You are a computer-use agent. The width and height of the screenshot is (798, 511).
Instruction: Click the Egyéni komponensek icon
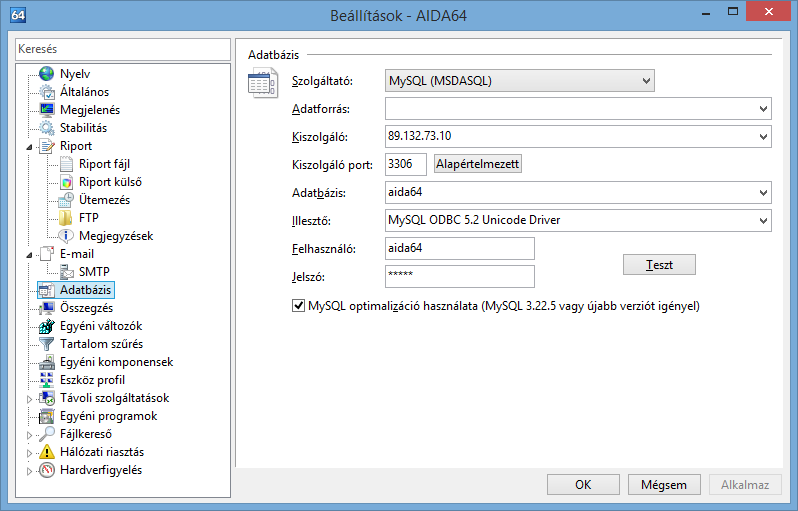point(46,362)
